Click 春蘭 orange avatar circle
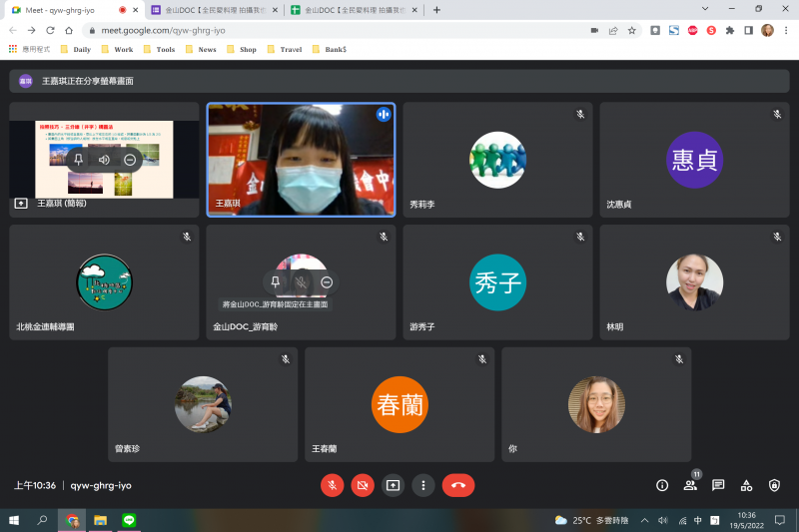The image size is (799, 532). [399, 404]
